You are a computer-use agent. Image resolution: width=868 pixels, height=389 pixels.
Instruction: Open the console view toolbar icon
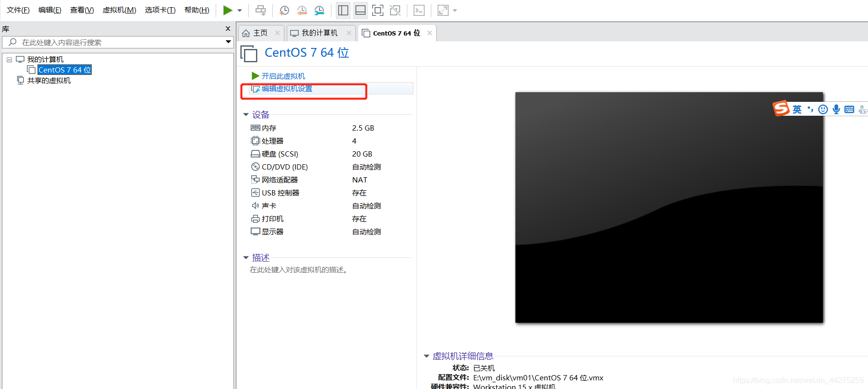coord(419,10)
